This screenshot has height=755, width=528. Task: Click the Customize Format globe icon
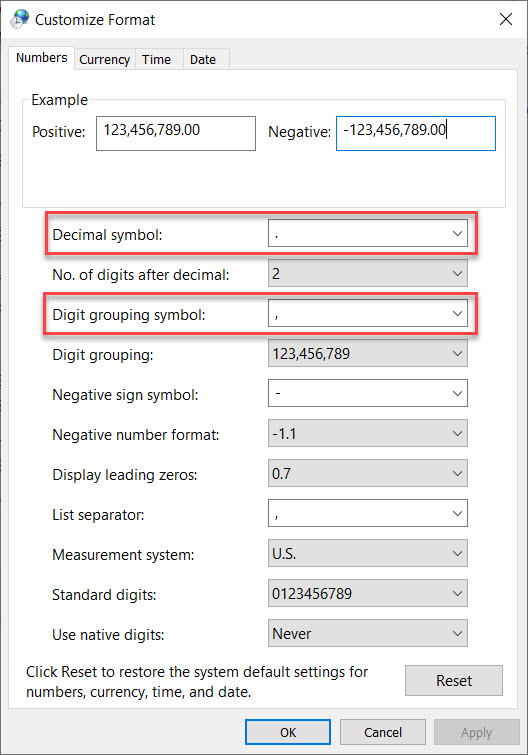tap(20, 19)
